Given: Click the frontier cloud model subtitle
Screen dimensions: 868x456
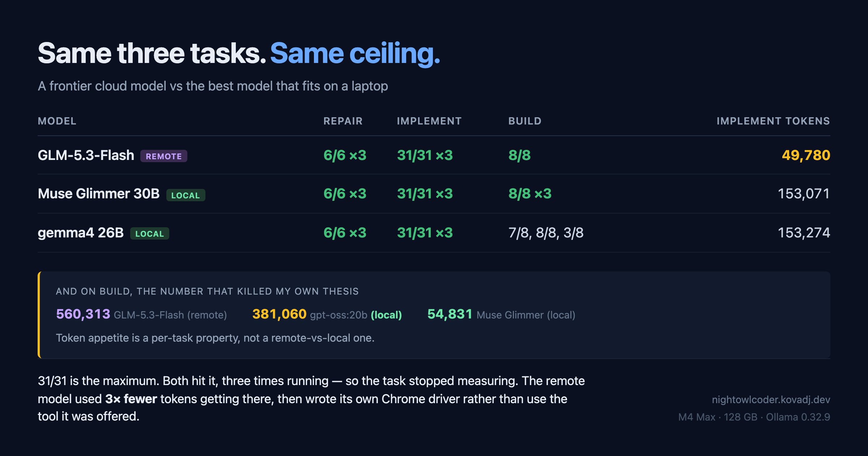Looking at the screenshot, I should 213,86.
